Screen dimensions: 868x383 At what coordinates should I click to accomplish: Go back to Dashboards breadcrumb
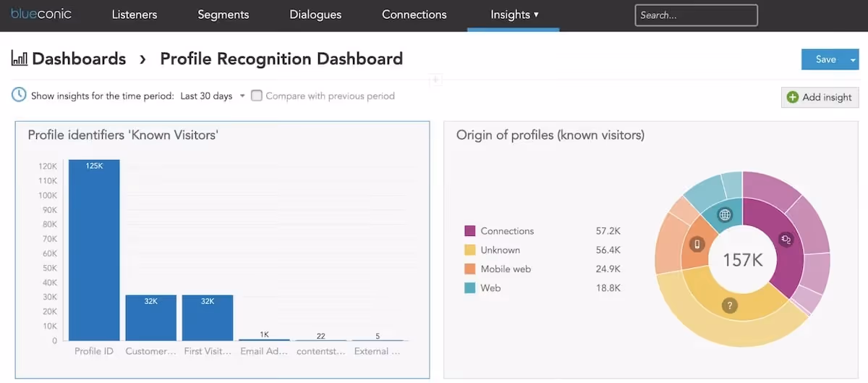click(x=79, y=59)
